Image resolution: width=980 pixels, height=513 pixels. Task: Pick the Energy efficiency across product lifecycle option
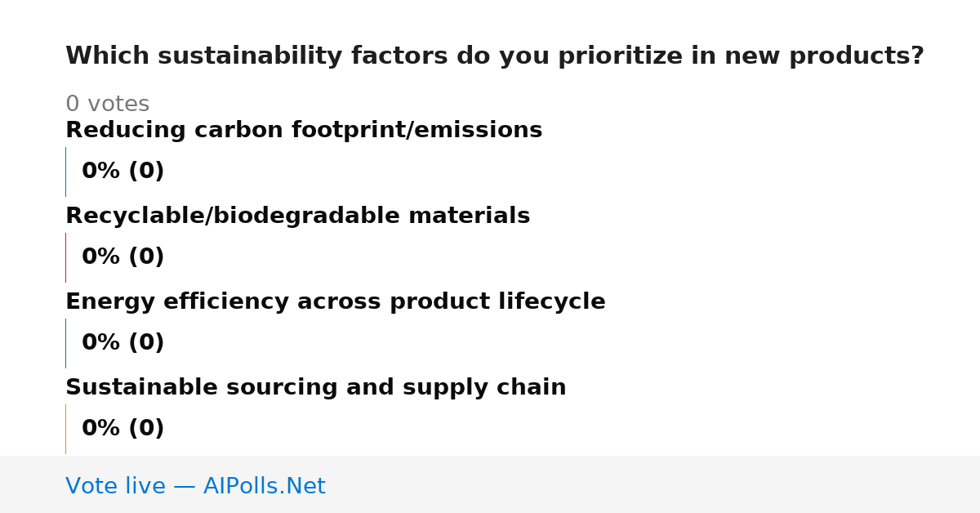coord(335,301)
